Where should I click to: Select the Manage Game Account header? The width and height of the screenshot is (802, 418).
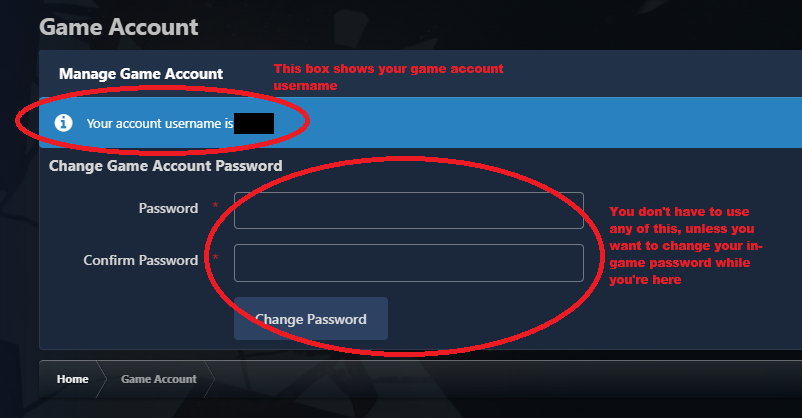[x=141, y=74]
